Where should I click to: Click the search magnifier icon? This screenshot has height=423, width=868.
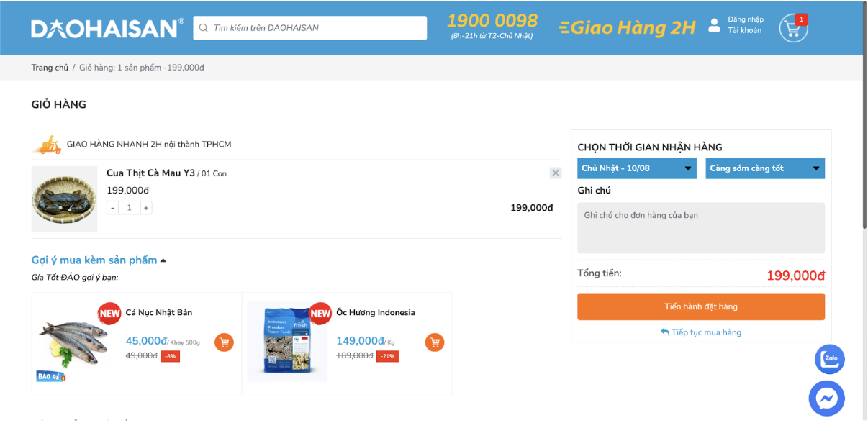pyautogui.click(x=204, y=28)
